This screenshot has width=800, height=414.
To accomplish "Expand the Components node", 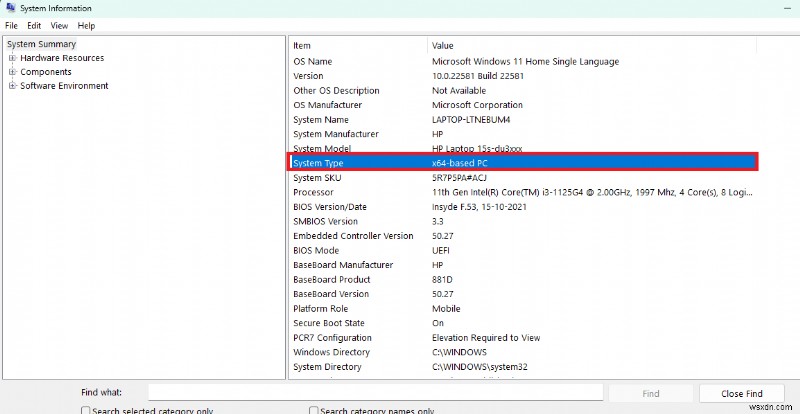I will pos(13,71).
